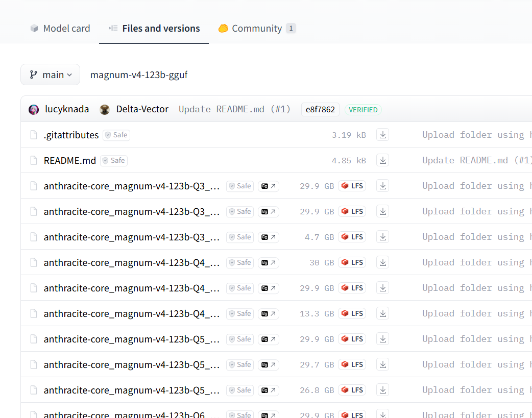Open GGUF viewer for 13.3 GB Q4 file
Image resolution: width=532 pixels, height=418 pixels.
pyautogui.click(x=269, y=313)
